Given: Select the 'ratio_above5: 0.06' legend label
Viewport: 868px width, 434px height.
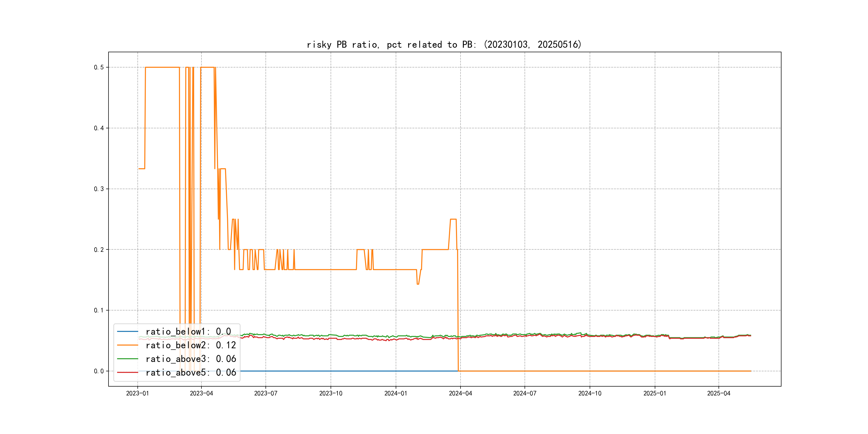Looking at the screenshot, I should [191, 372].
